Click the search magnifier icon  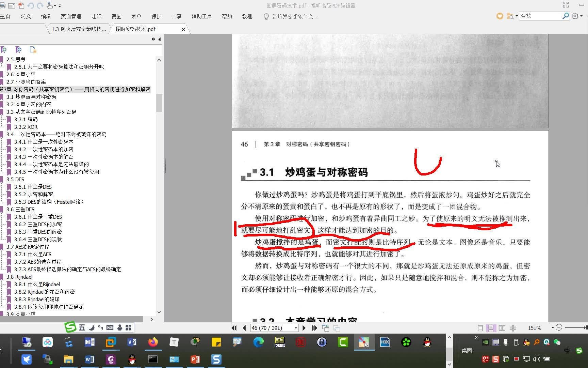click(x=565, y=16)
